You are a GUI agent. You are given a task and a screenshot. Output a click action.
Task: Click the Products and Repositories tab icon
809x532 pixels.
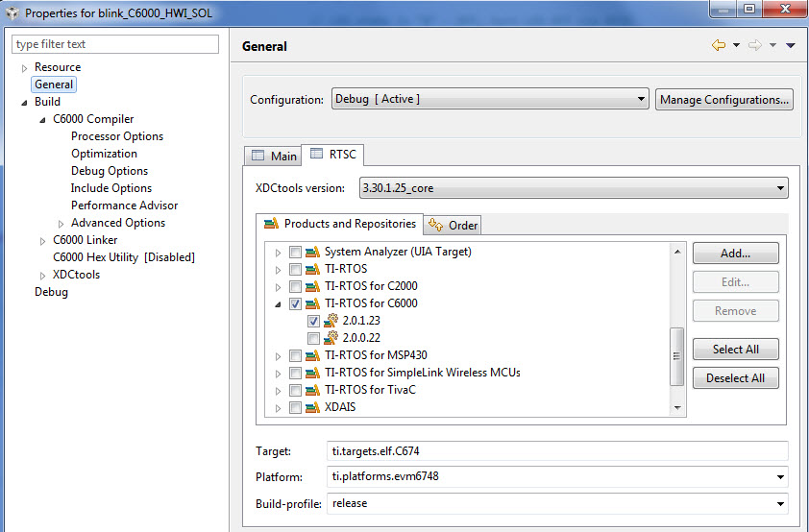point(271,224)
